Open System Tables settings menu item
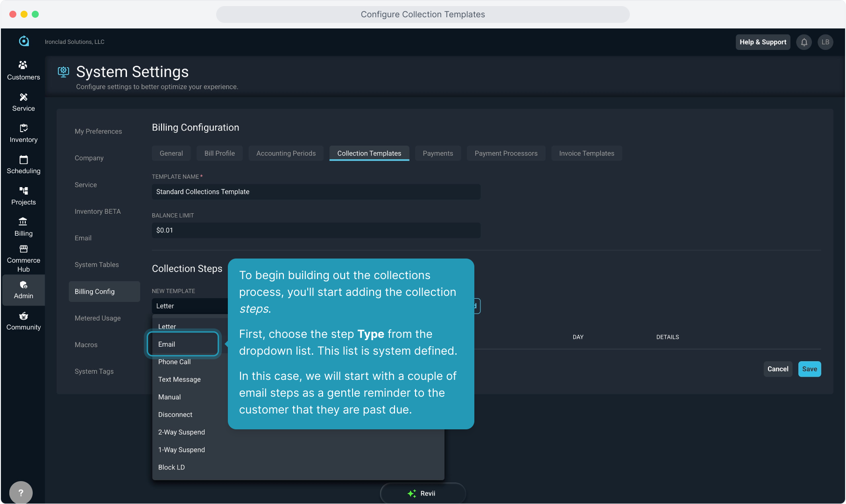This screenshot has height=504, width=846. 97,265
